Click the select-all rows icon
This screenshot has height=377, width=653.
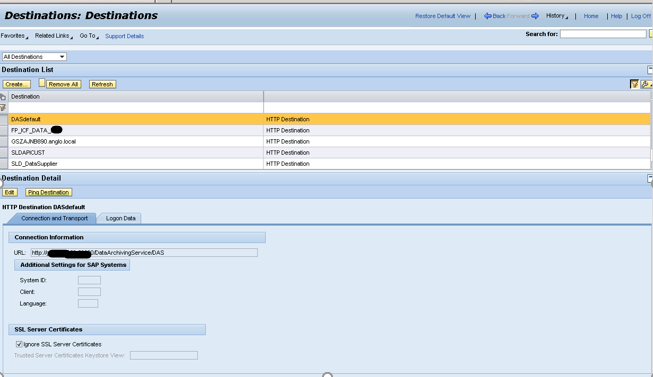pos(3,97)
